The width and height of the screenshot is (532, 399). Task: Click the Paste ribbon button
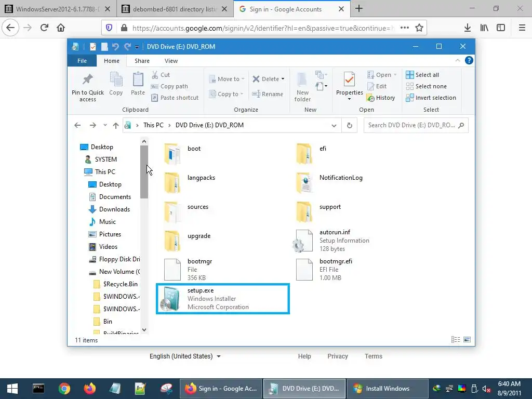point(138,84)
